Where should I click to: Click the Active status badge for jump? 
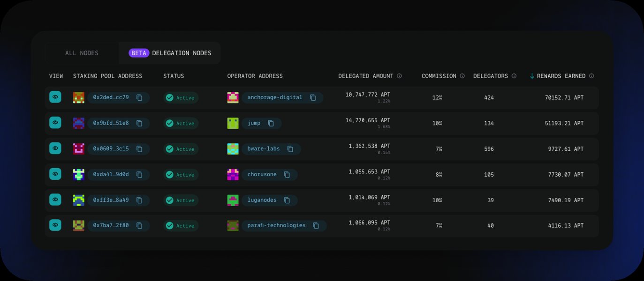(x=181, y=124)
